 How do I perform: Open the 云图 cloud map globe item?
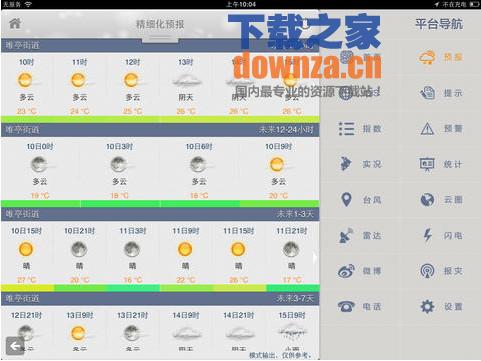click(441, 200)
